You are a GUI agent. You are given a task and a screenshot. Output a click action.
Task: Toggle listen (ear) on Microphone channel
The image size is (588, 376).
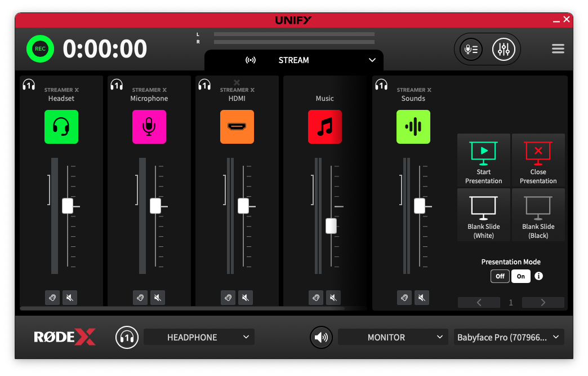click(140, 298)
